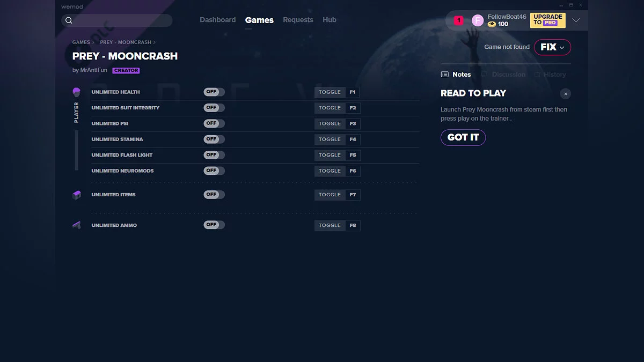Screen dimensions: 644x362
Task: Enable Unlimited Ammo switch
Action: (x=214, y=225)
